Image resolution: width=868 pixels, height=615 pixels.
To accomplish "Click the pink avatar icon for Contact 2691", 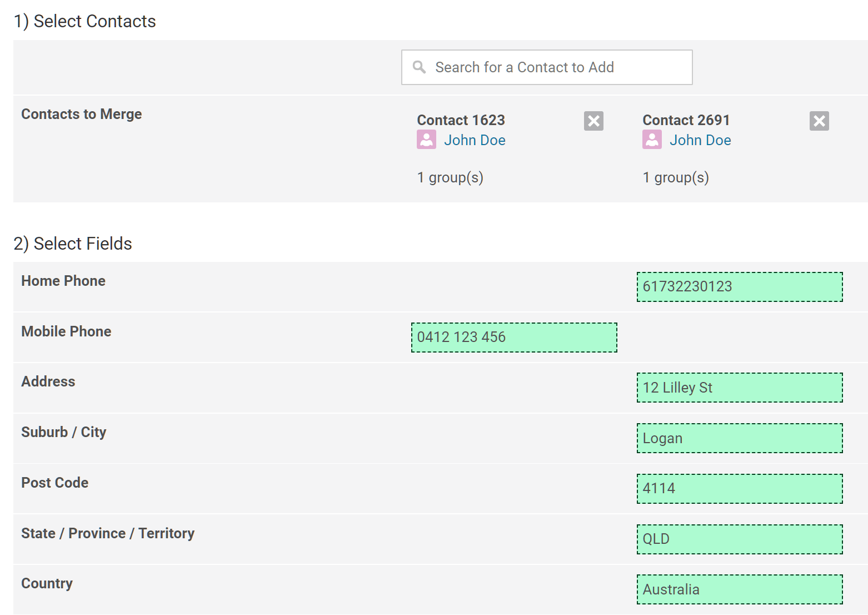I will (x=652, y=140).
